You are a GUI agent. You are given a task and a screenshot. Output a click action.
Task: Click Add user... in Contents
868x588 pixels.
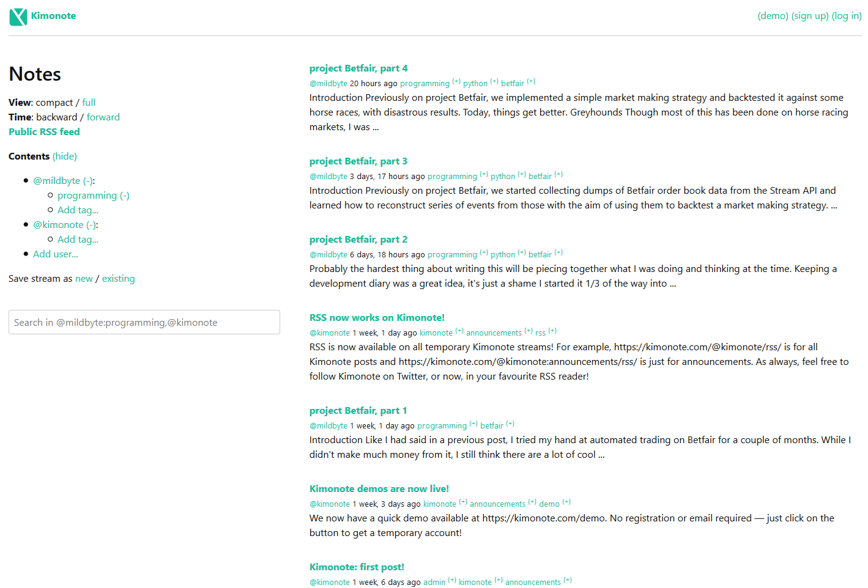(x=56, y=254)
